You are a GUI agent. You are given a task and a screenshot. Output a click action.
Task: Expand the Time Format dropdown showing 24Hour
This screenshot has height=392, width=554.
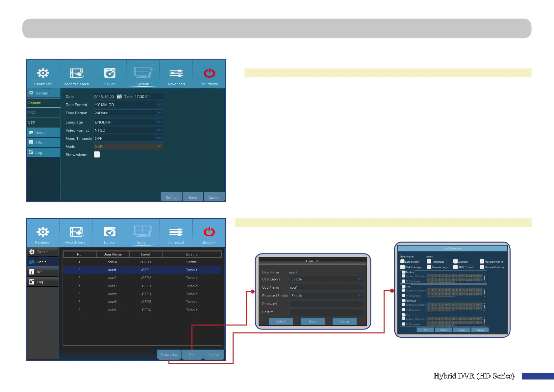128,113
